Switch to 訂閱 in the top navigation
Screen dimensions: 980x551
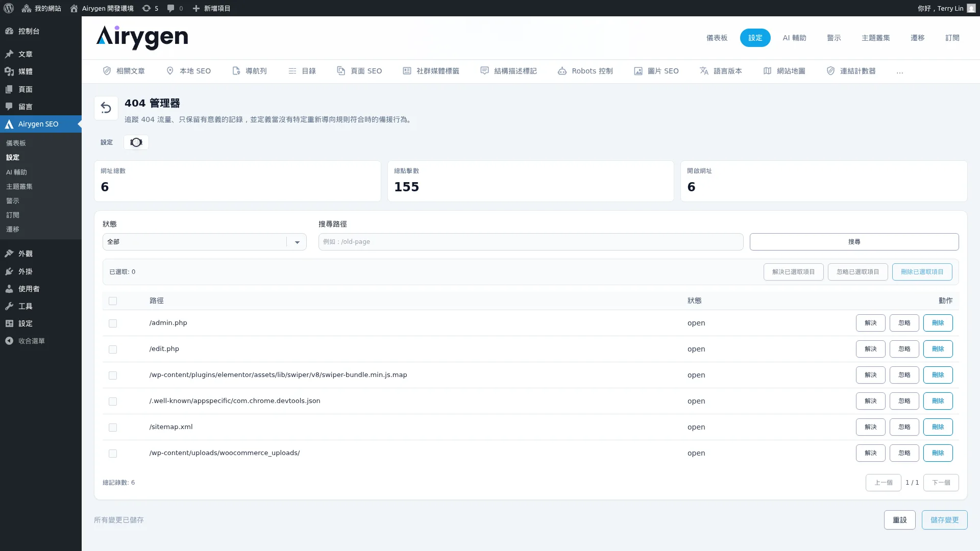tap(952, 38)
